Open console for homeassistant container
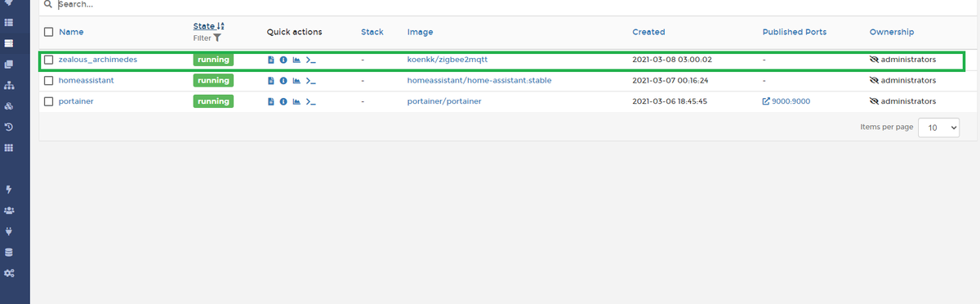Screen dimensions: 980x304 click(x=310, y=81)
